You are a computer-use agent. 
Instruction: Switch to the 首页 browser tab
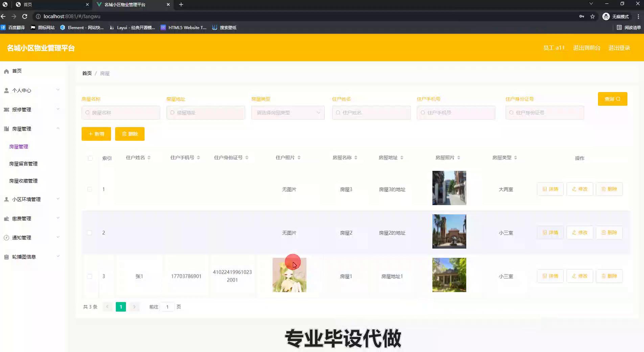pos(51,4)
